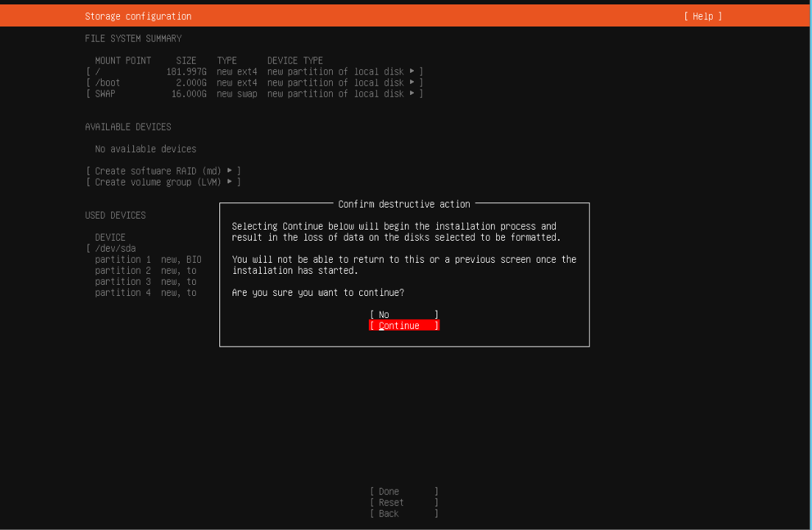Select partition 4 under /dev/sda
This screenshot has height=530, width=812.
(146, 293)
